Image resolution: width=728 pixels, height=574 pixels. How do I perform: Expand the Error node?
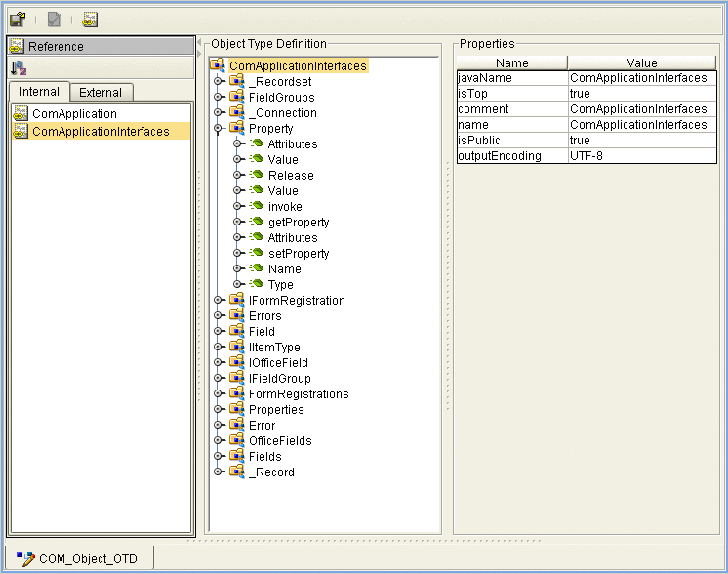[x=218, y=425]
